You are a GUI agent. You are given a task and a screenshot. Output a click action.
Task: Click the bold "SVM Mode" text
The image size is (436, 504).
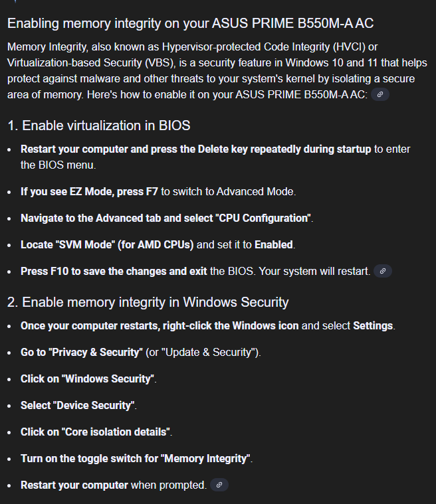pos(85,244)
